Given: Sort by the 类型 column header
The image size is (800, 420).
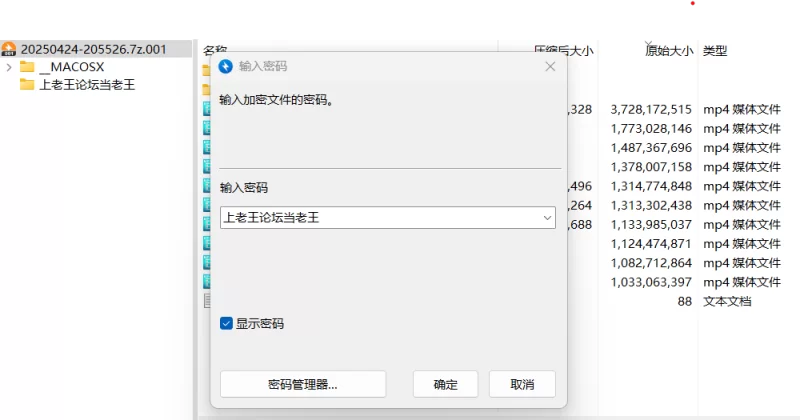Looking at the screenshot, I should pos(715,51).
